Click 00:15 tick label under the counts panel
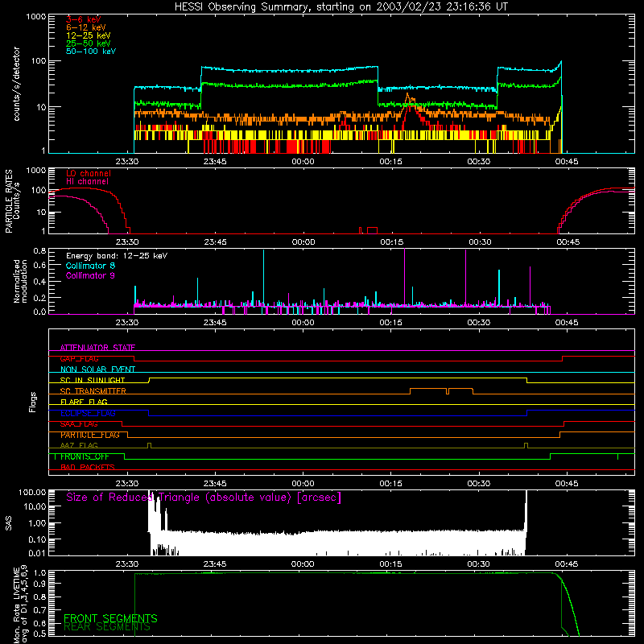 coord(391,162)
